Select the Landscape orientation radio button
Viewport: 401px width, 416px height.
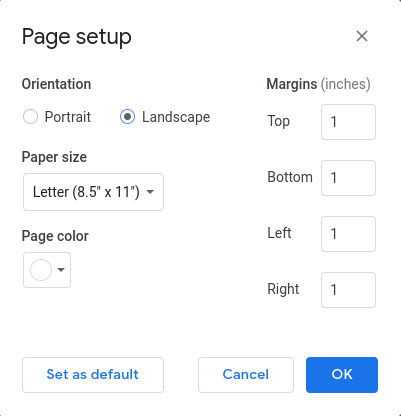(x=127, y=117)
